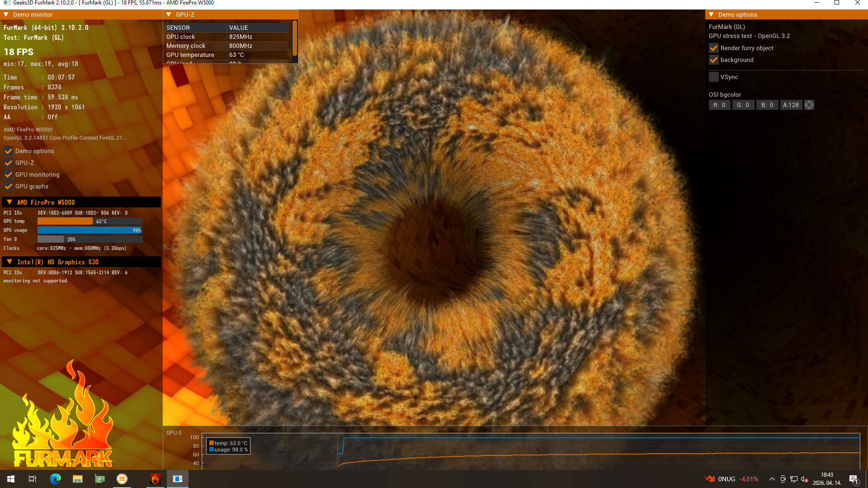Click the GPU-Z sensor list scrollbar
The width and height of the screenshot is (868, 488).
pyautogui.click(x=295, y=38)
